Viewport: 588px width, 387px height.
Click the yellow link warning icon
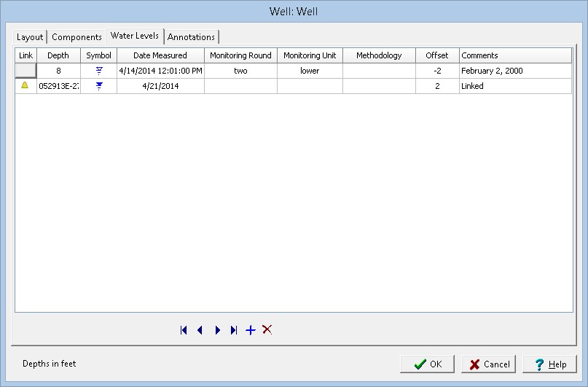pyautogui.click(x=25, y=85)
